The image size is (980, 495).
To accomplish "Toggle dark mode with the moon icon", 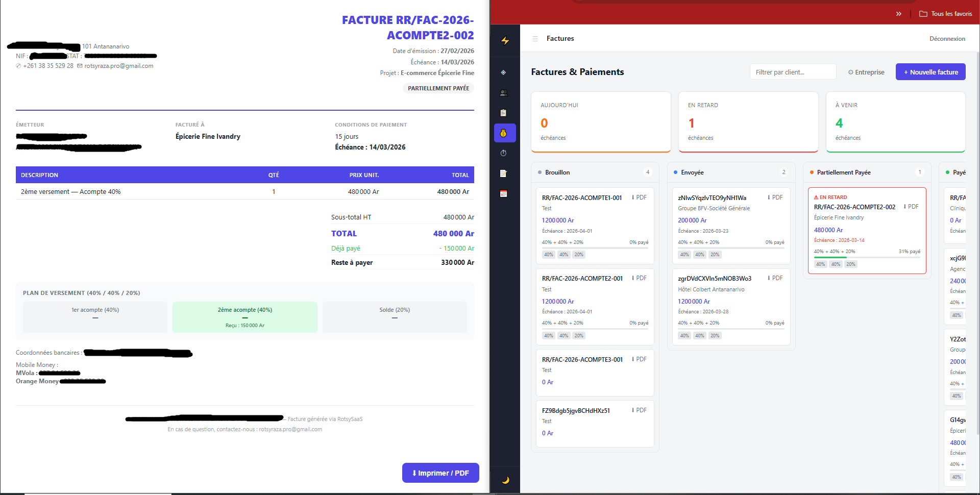I will (505, 479).
